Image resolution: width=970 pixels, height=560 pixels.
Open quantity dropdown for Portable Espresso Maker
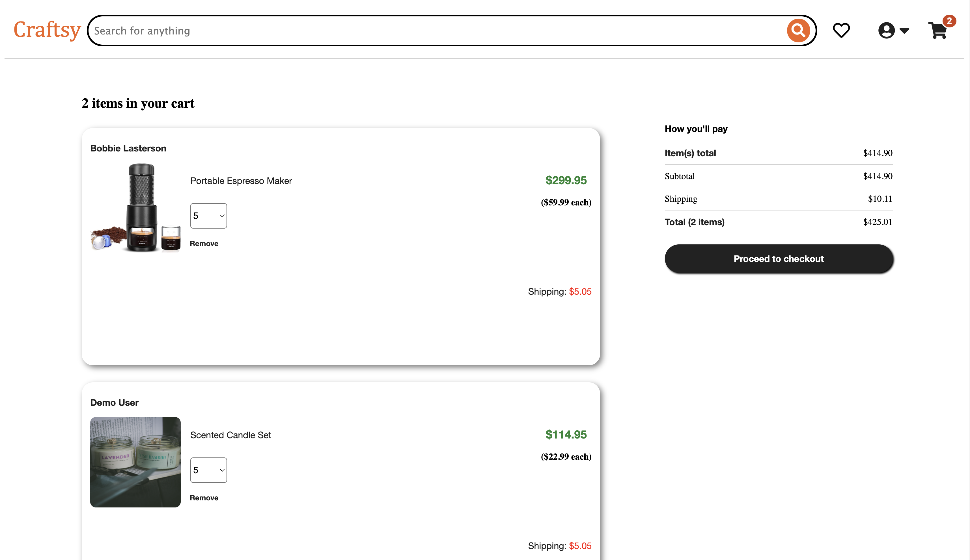pos(208,216)
